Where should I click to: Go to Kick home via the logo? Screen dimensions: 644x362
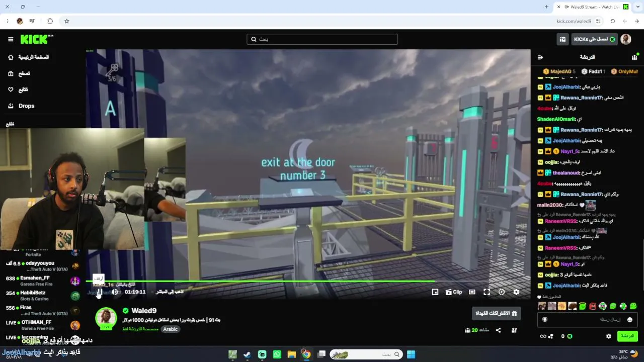[37, 39]
